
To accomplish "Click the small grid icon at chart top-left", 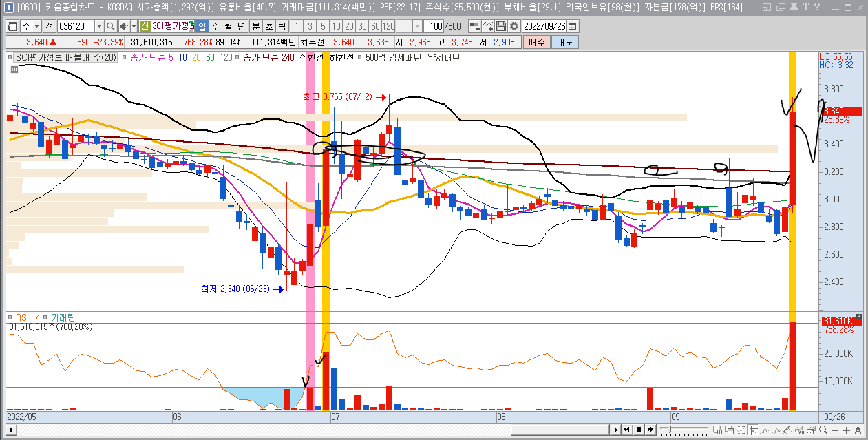I will (13, 69).
